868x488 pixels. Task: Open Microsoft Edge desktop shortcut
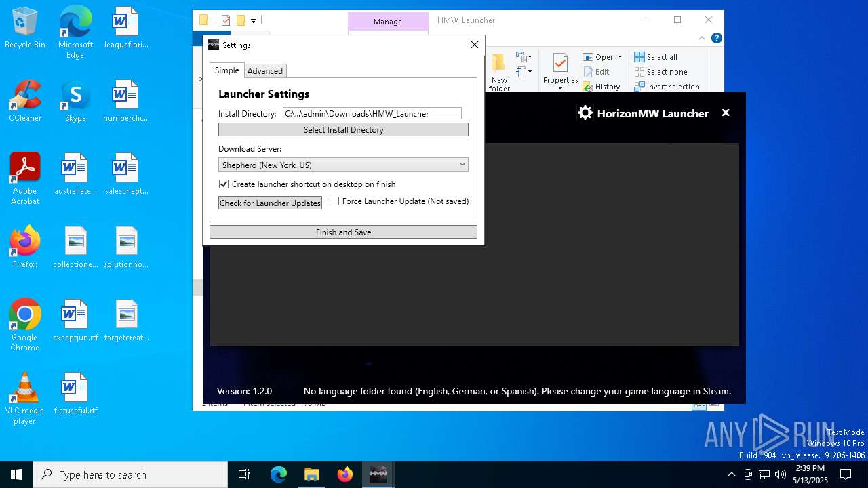coord(75,33)
